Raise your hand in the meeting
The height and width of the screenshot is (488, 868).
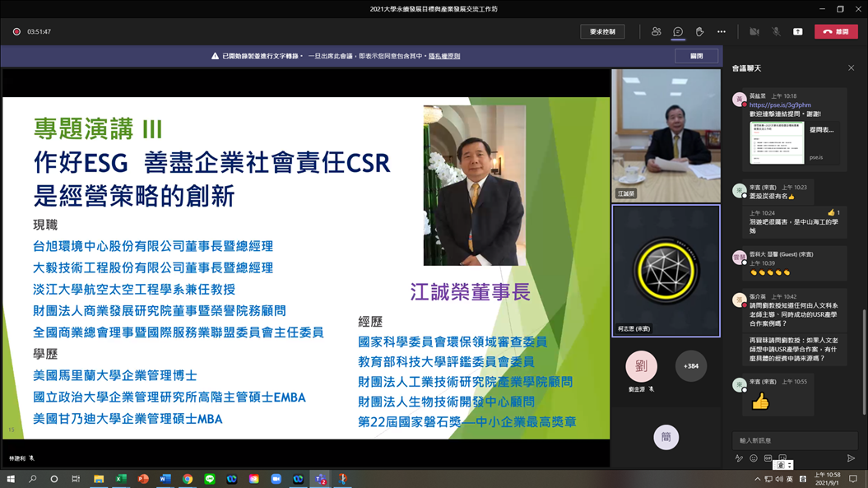click(699, 30)
